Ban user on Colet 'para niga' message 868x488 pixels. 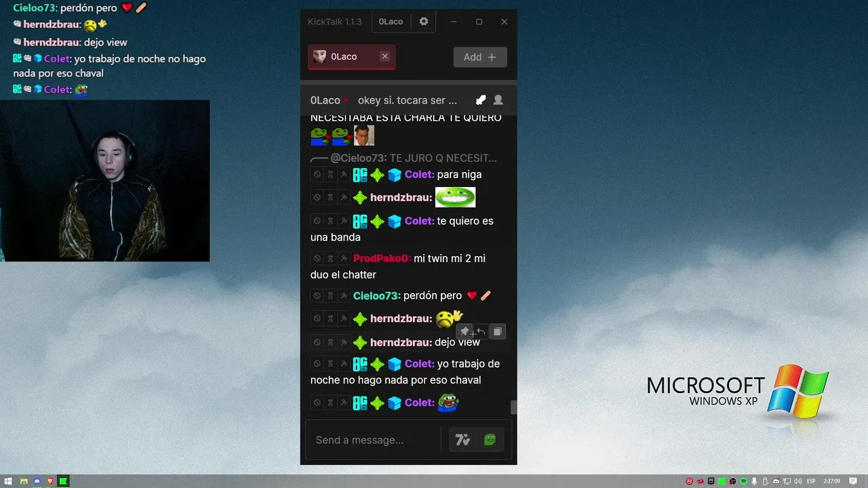317,175
